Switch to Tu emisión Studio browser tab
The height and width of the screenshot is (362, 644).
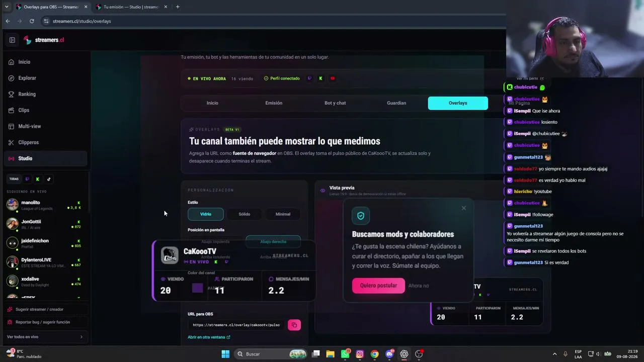pos(131,7)
